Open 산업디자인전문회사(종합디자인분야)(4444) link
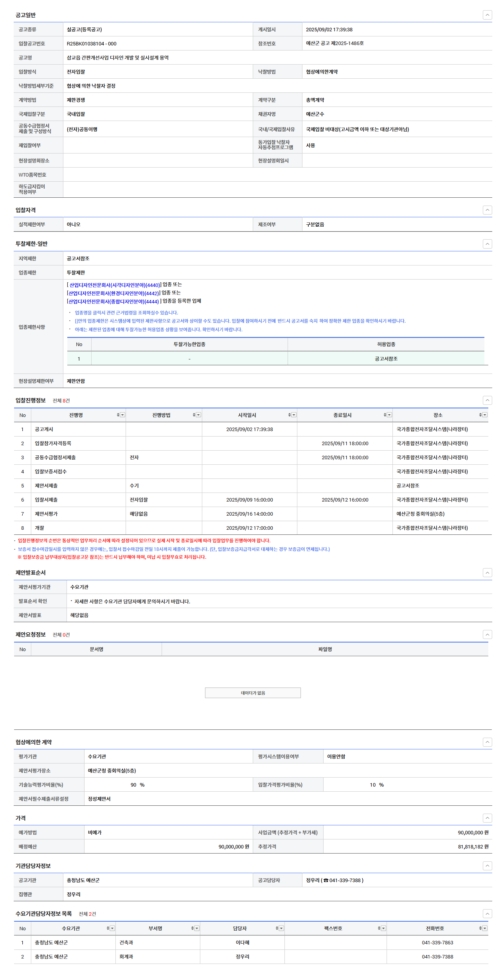 coord(113,301)
